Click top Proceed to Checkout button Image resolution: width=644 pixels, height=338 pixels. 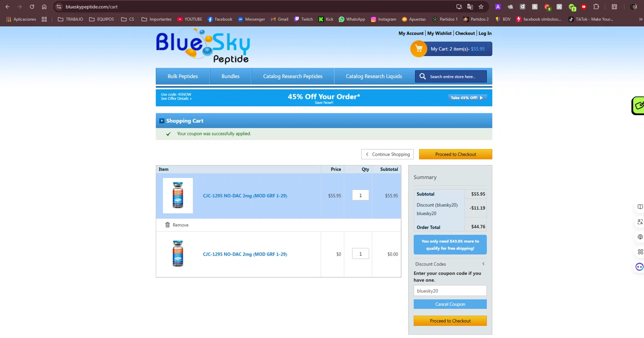tap(456, 154)
